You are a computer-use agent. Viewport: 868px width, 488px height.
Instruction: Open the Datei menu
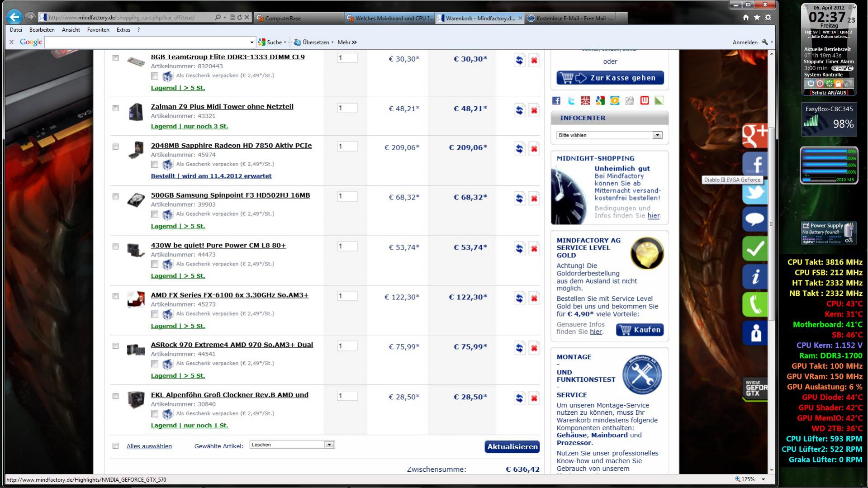[16, 30]
